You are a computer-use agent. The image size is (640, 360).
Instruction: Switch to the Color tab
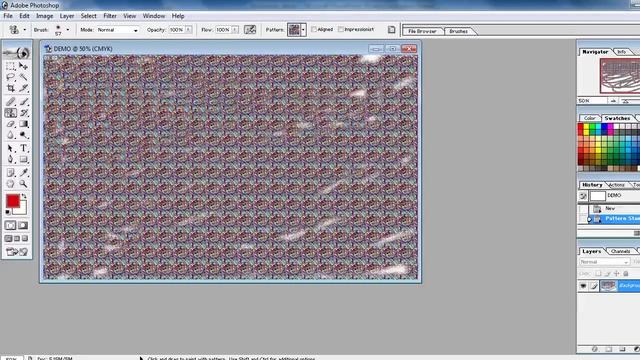click(x=589, y=118)
